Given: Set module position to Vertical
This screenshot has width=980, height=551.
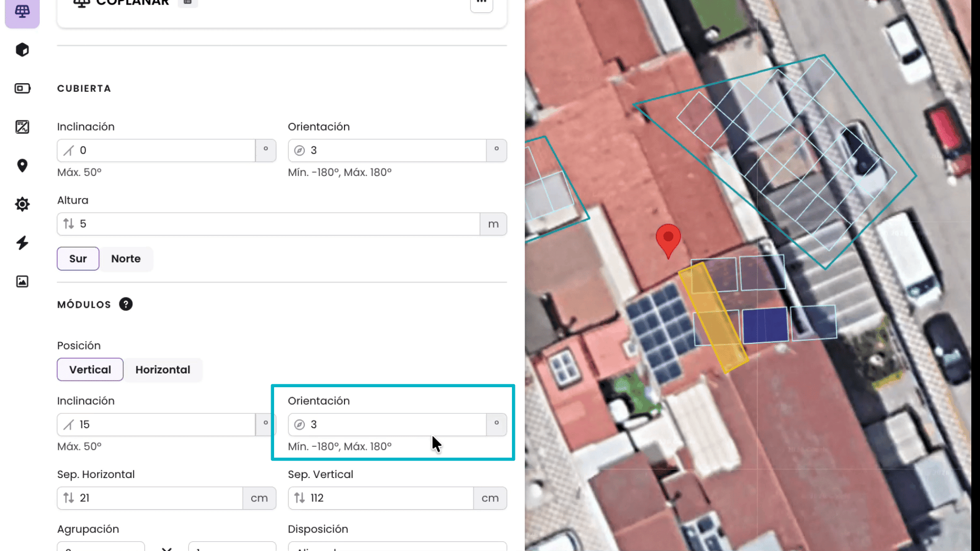Looking at the screenshot, I should pos(90,369).
